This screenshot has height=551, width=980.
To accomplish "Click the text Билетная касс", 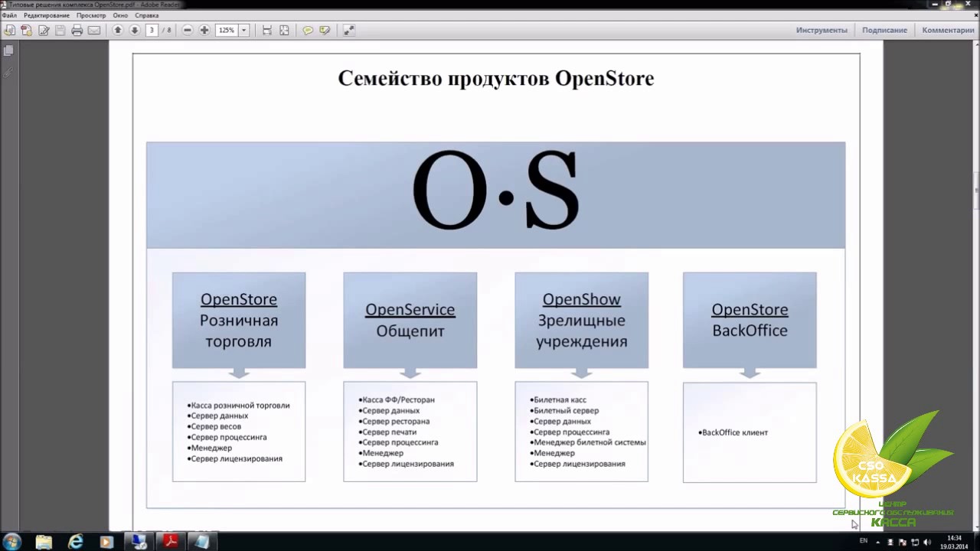I will pyautogui.click(x=560, y=399).
